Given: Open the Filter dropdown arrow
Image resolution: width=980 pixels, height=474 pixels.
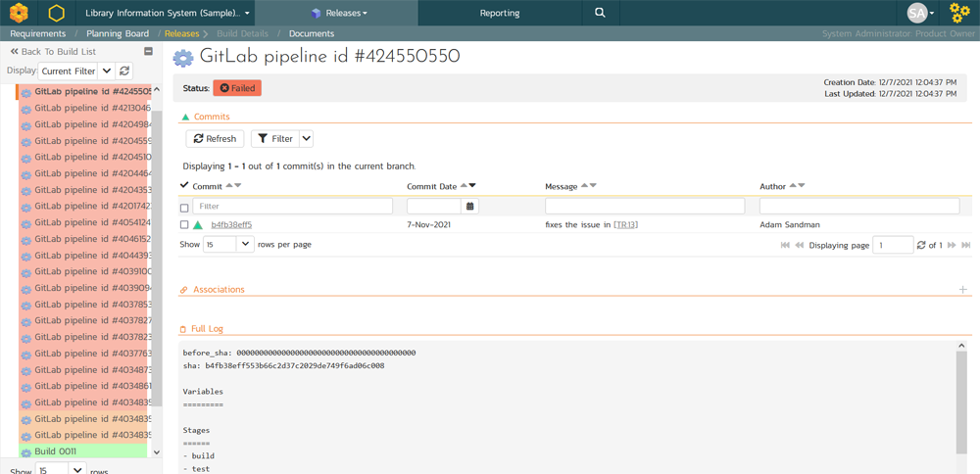Looking at the screenshot, I should (x=306, y=139).
